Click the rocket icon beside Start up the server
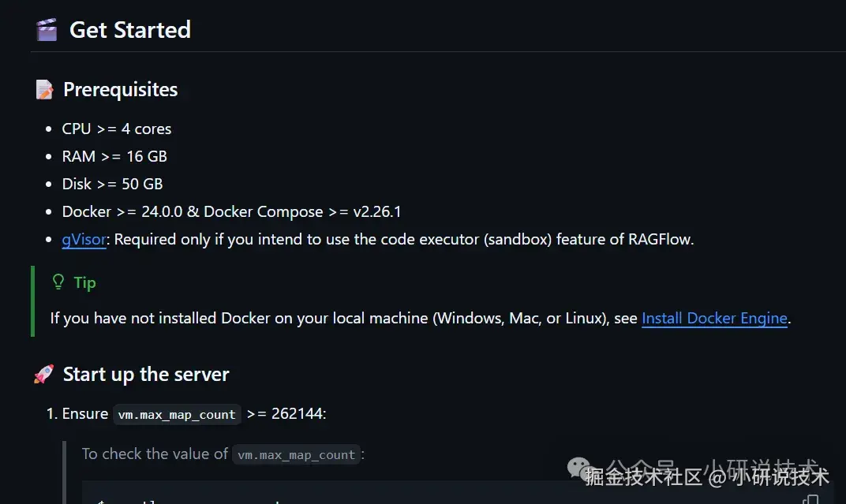Viewport: 846px width, 504px height. click(43, 374)
